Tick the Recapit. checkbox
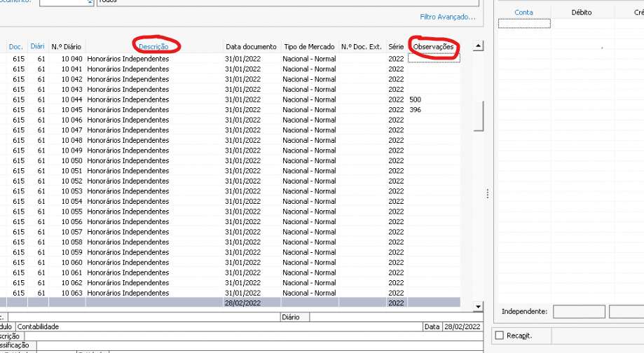The image size is (644, 353). [x=499, y=335]
